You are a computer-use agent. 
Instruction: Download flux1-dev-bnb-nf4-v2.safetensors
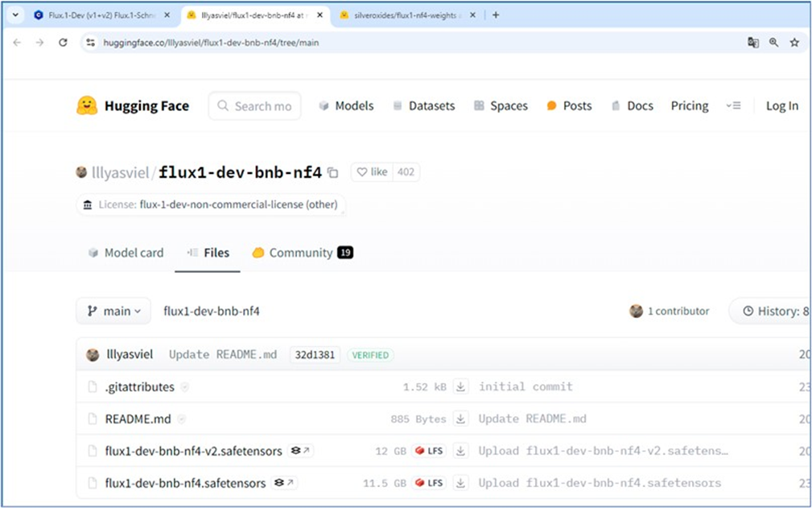coord(460,451)
